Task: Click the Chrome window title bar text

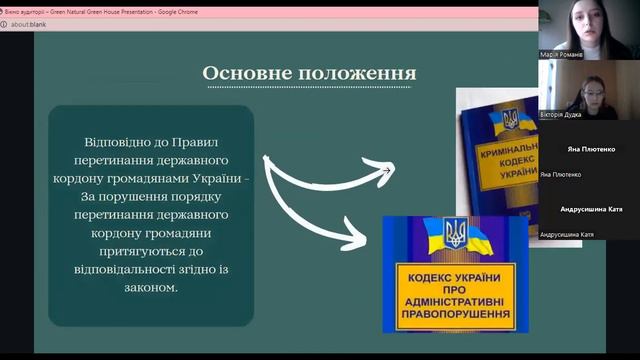Action: (101, 12)
